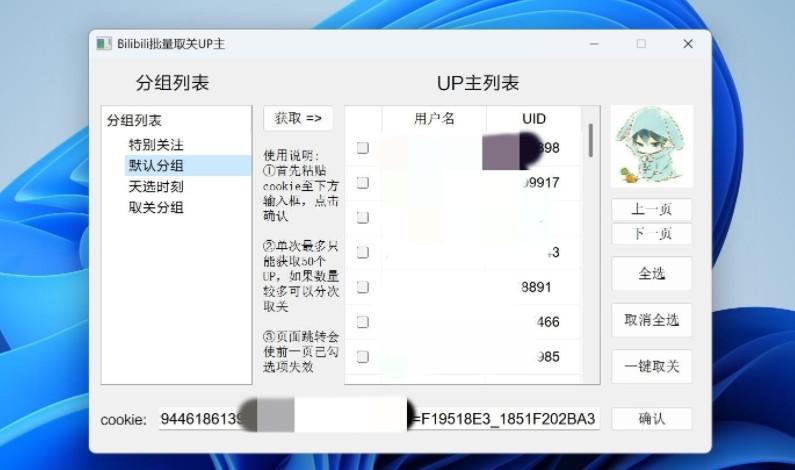
Task: Tick the checkbox in row with UID ending 398
Action: pyautogui.click(x=363, y=148)
